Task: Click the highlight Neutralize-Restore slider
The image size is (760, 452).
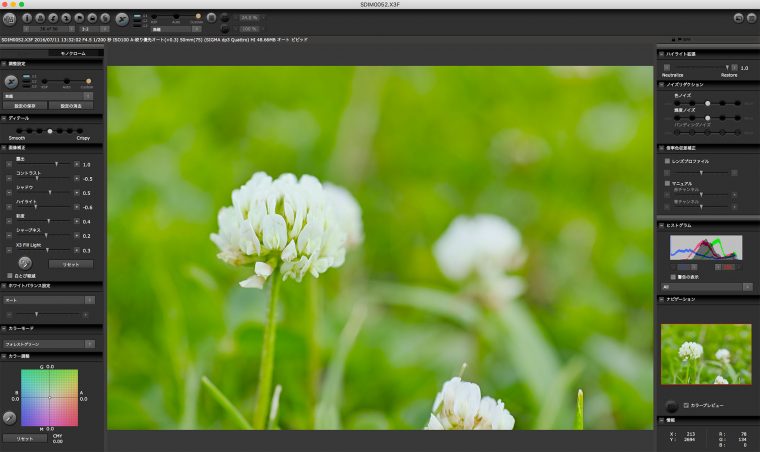Action: click(x=700, y=67)
